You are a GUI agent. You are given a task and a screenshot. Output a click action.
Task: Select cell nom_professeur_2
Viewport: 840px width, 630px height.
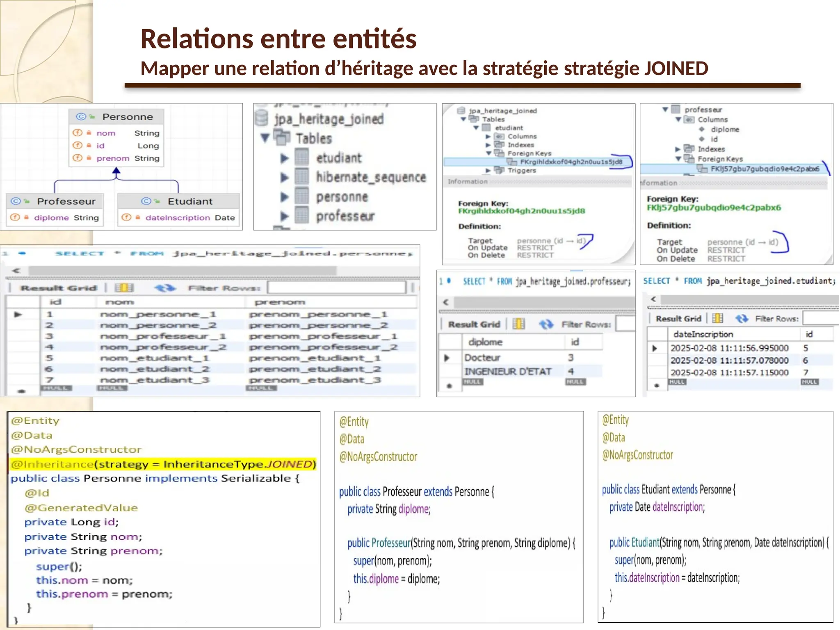click(x=163, y=347)
